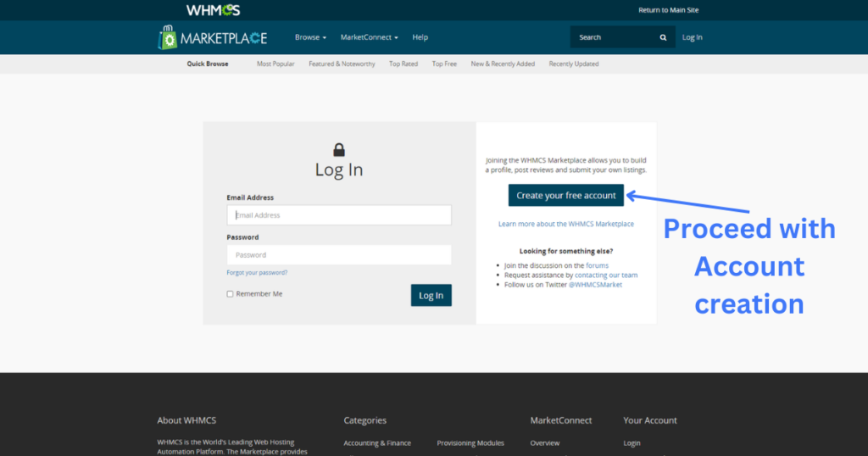868x456 pixels.
Task: Click the 'Looking for something else?' heading
Action: (x=565, y=251)
